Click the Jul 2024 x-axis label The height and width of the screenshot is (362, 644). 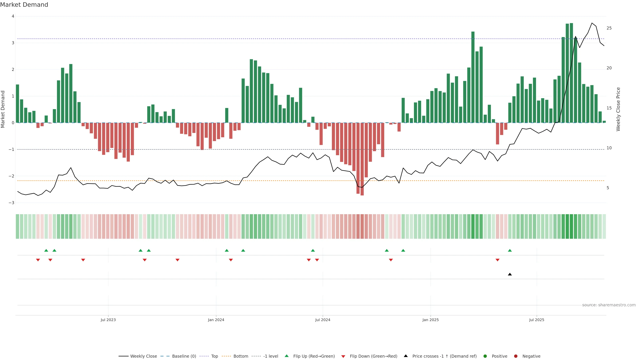[x=323, y=320]
